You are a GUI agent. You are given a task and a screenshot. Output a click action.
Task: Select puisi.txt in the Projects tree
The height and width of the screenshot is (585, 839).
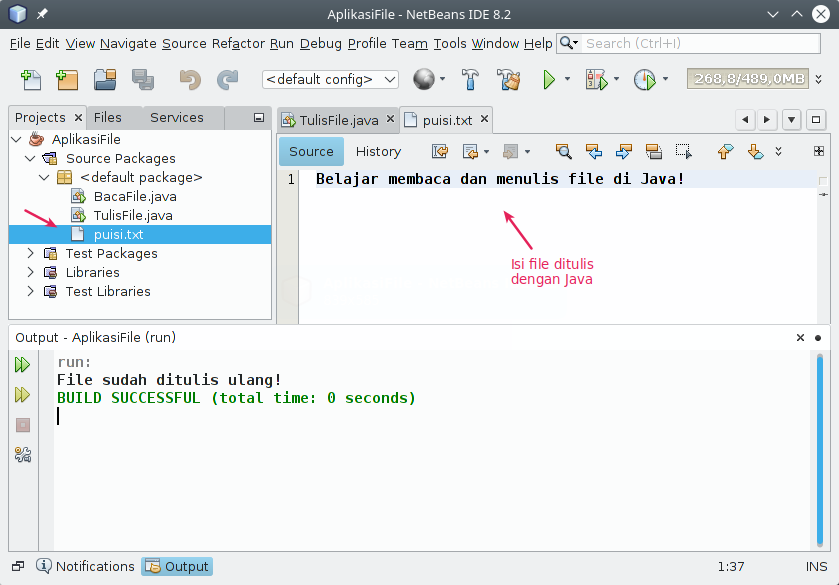[x=117, y=234]
